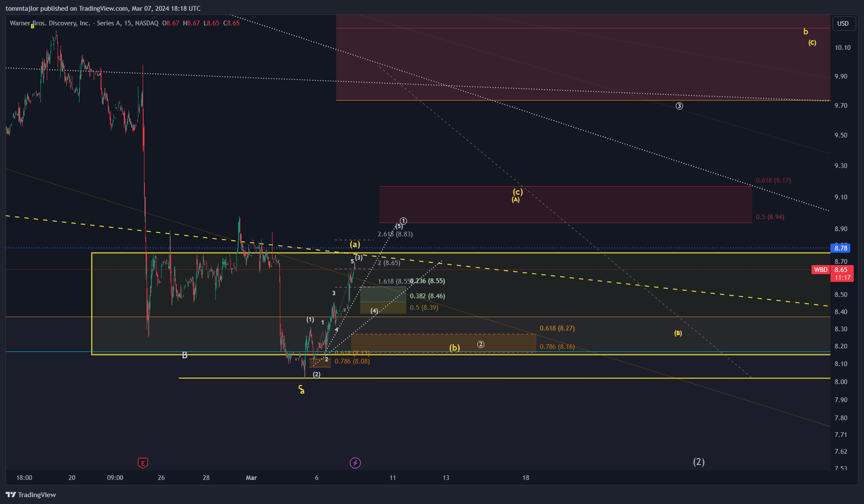Click the earnings 'E' marker icon
The height and width of the screenshot is (504, 864).
[143, 463]
